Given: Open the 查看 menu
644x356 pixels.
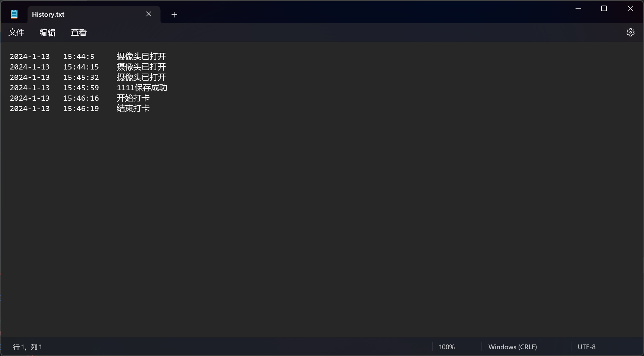Looking at the screenshot, I should (x=79, y=32).
